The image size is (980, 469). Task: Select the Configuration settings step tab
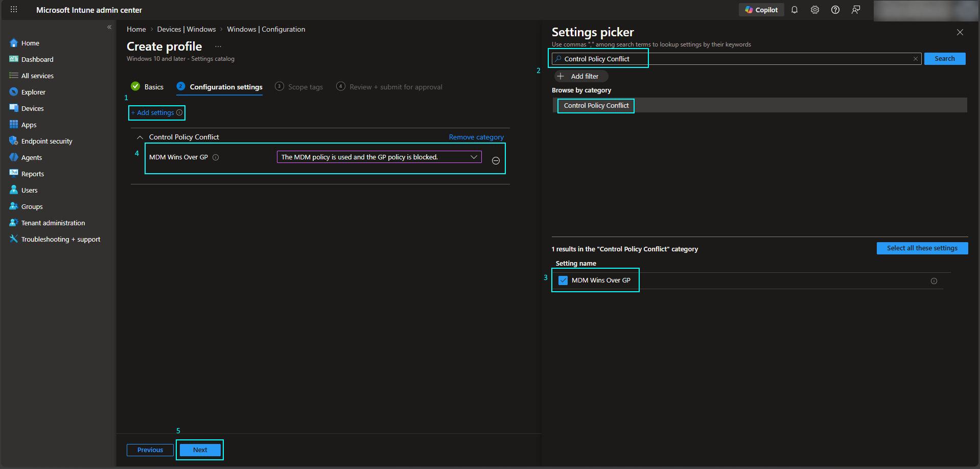pos(220,87)
